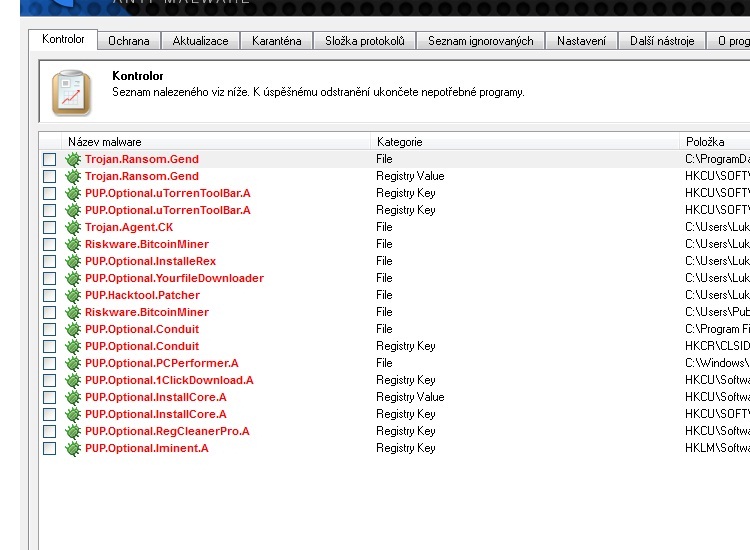Sort by the Název malware column header

pyautogui.click(x=105, y=142)
